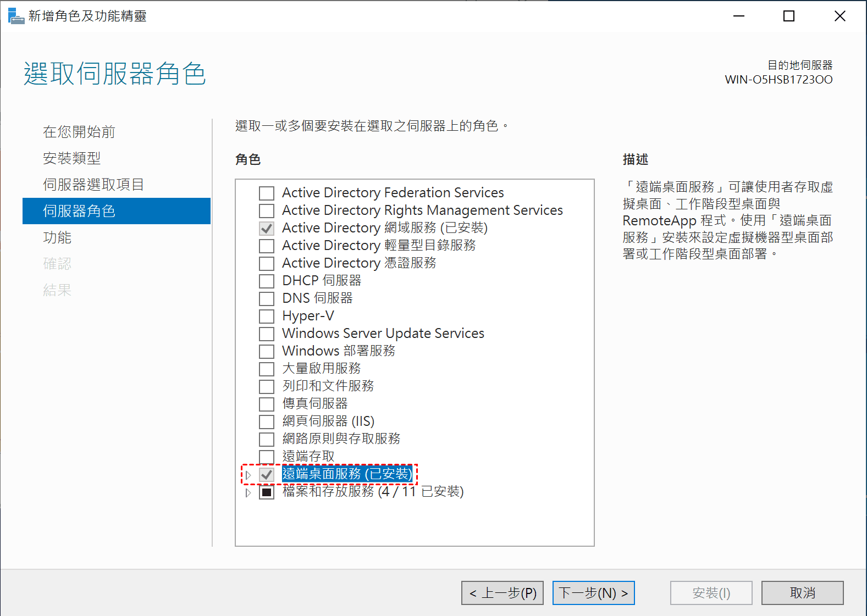Select the Active Directory Federation Services row
The image size is (867, 616).
[x=393, y=193]
